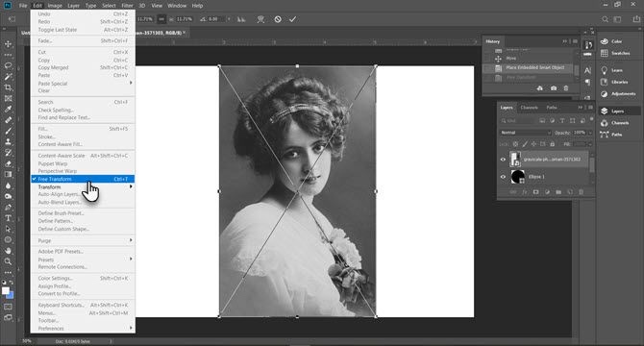Select the Healing Brush tool
644x346 pixels.
(8, 120)
